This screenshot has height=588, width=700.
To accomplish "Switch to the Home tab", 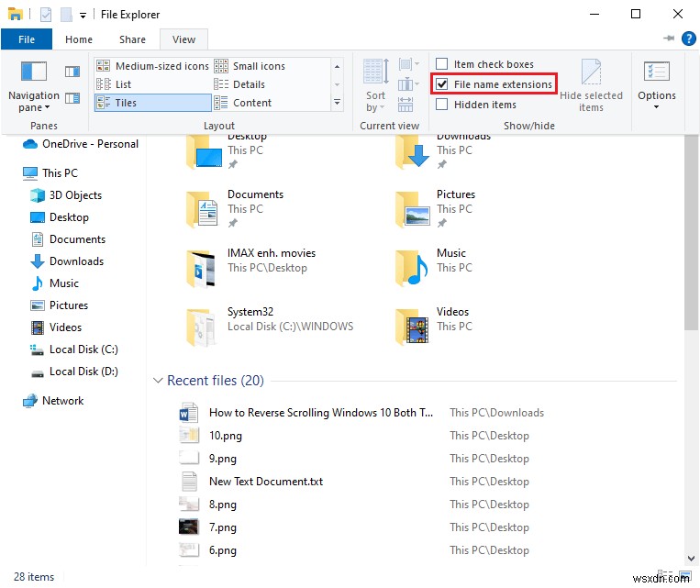I will 79,39.
